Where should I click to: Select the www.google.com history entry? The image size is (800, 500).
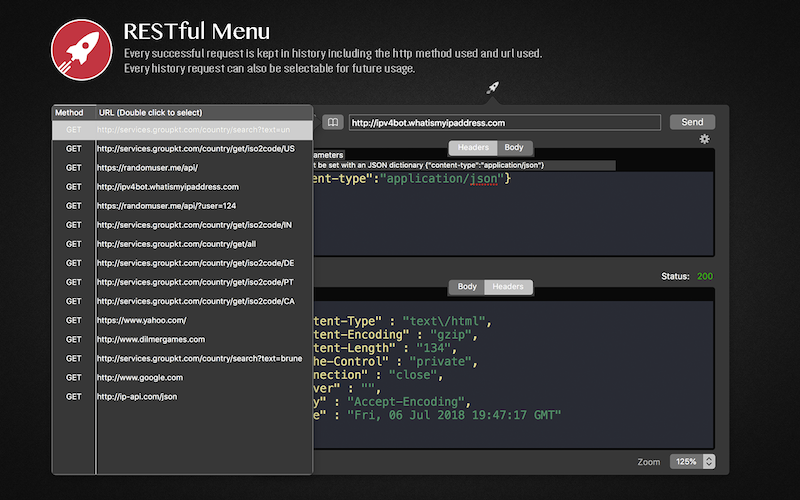(x=140, y=377)
